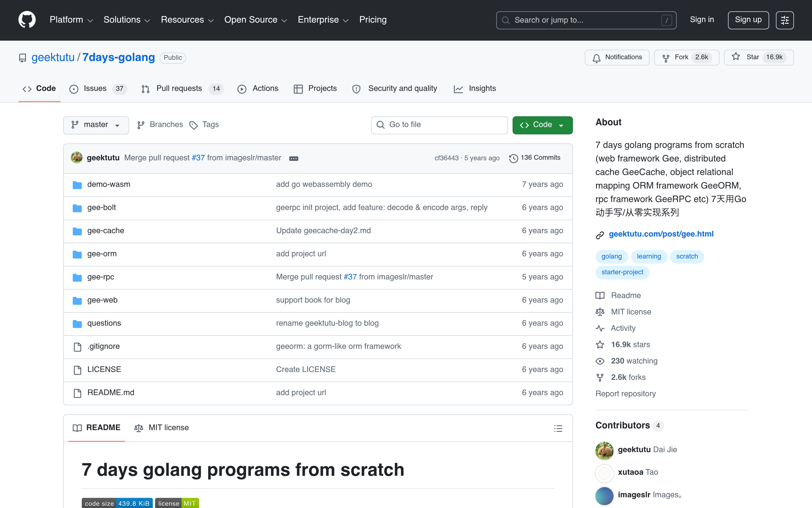
Task: Click the starter-project topic tag
Action: 622,272
